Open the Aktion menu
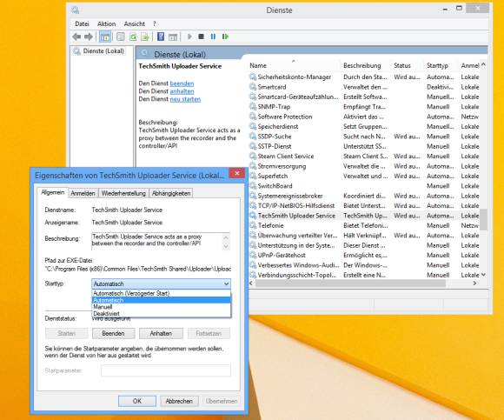 (106, 23)
